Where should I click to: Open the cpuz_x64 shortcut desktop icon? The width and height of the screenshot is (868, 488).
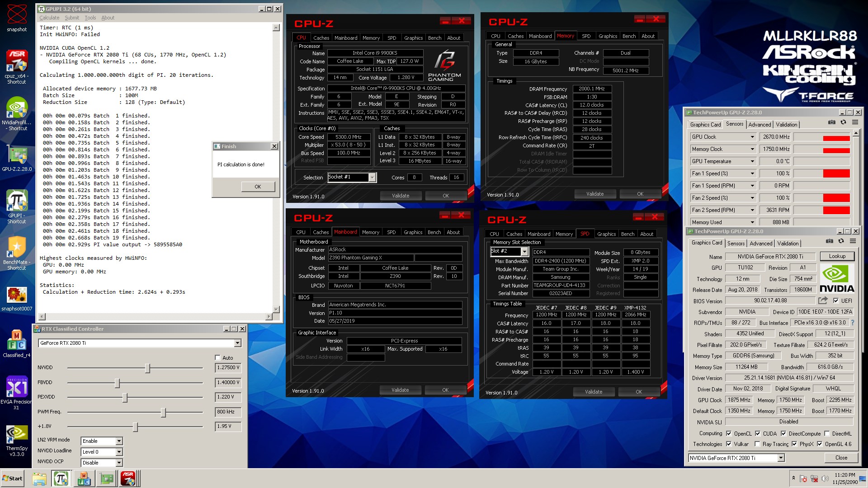tap(17, 67)
